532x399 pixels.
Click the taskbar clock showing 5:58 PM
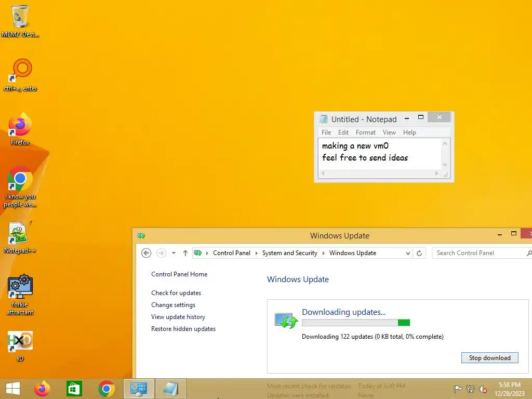(x=510, y=389)
